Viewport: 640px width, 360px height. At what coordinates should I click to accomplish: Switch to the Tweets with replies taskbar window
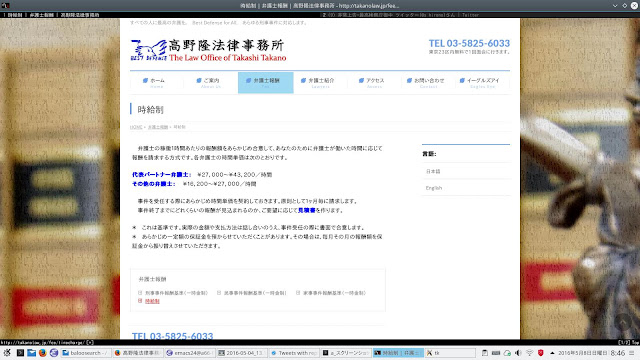pos(294,353)
